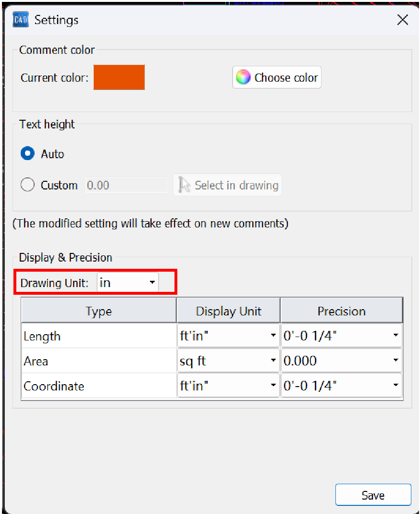Click the Type column header
This screenshot has width=420, height=514.
pyautogui.click(x=99, y=311)
